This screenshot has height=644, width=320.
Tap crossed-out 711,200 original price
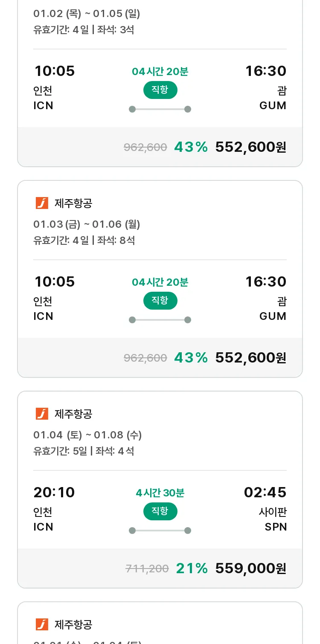147,569
